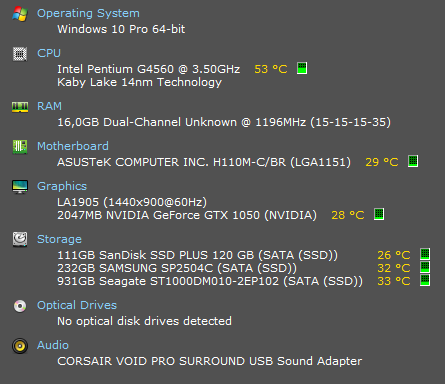Click the Windows logo Operating System icon
The image size is (445, 384).
point(20,14)
